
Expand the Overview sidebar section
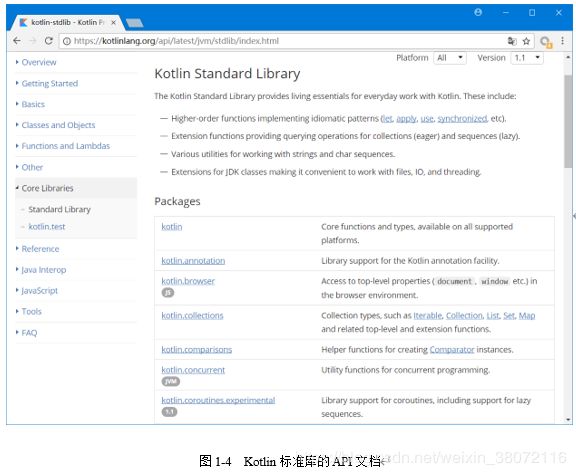(39, 62)
